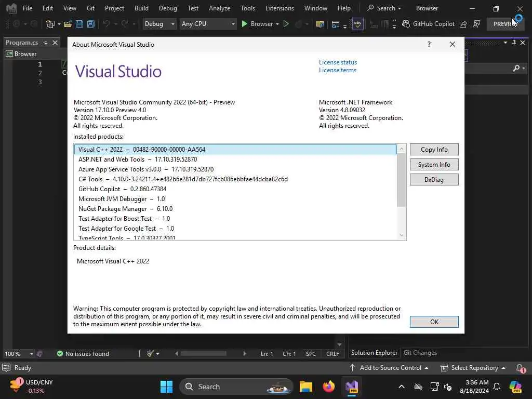532x399 pixels.
Task: Select Test Adapter for Google Test entry
Action: (x=235, y=229)
